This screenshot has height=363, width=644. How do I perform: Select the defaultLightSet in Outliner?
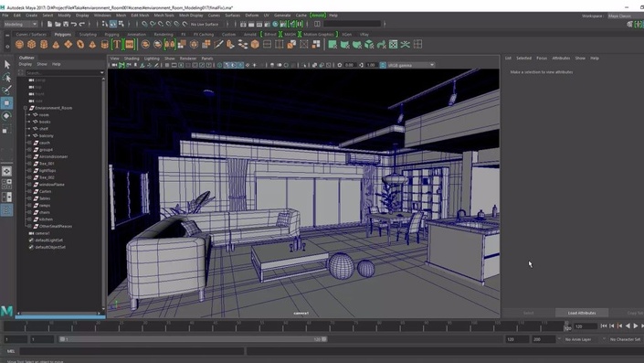49,240
